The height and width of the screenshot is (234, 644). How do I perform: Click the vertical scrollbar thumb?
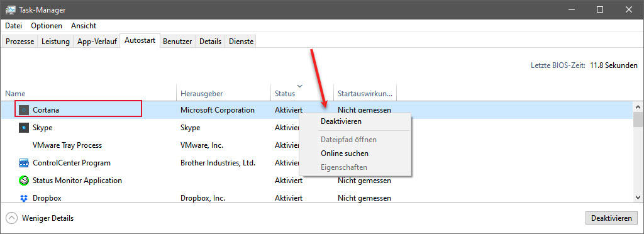pyautogui.click(x=638, y=120)
